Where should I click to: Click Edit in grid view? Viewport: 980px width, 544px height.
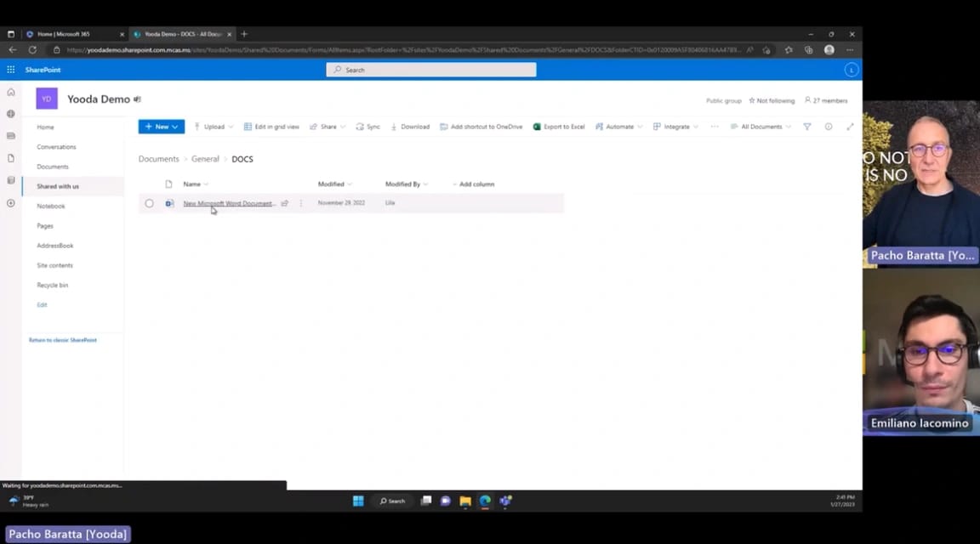point(271,127)
